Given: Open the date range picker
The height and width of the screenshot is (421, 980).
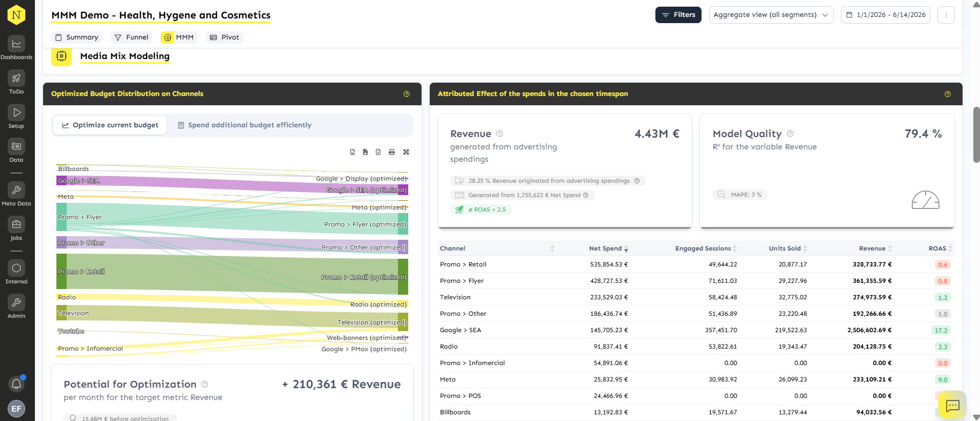Looking at the screenshot, I should pos(886,15).
